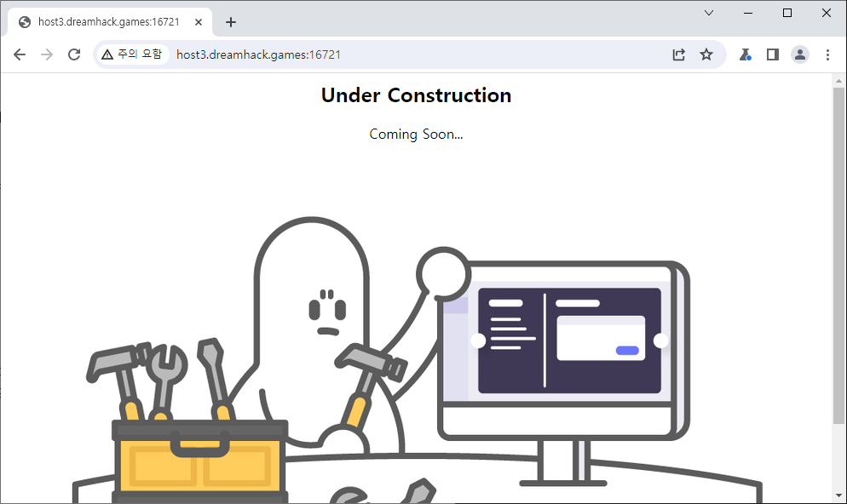847x504 pixels.
Task: Share this page using the share icon
Action: 679,54
